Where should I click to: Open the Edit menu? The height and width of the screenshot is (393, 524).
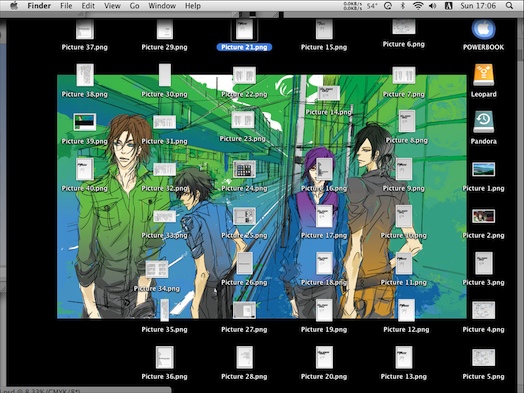[88, 6]
